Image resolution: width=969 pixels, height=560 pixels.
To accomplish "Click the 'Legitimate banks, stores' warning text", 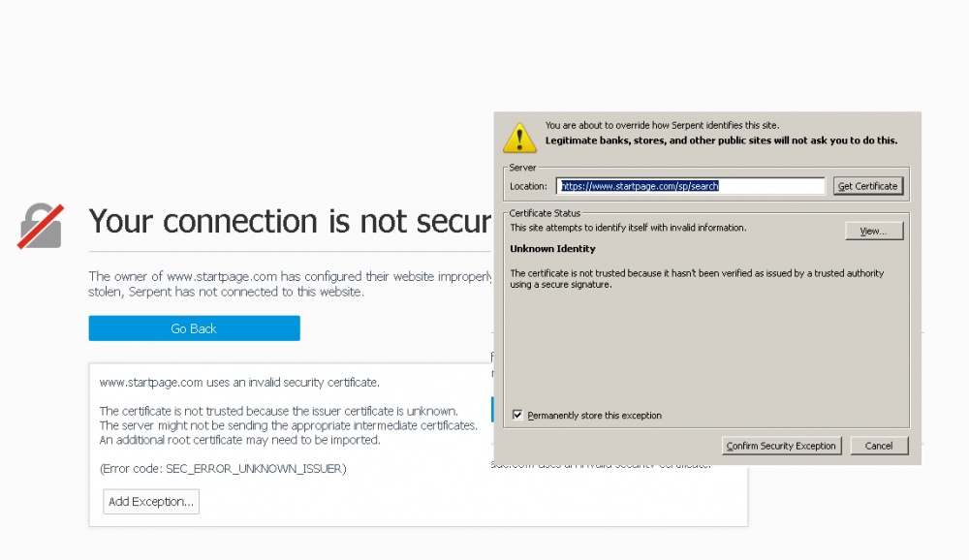I will (x=721, y=140).
